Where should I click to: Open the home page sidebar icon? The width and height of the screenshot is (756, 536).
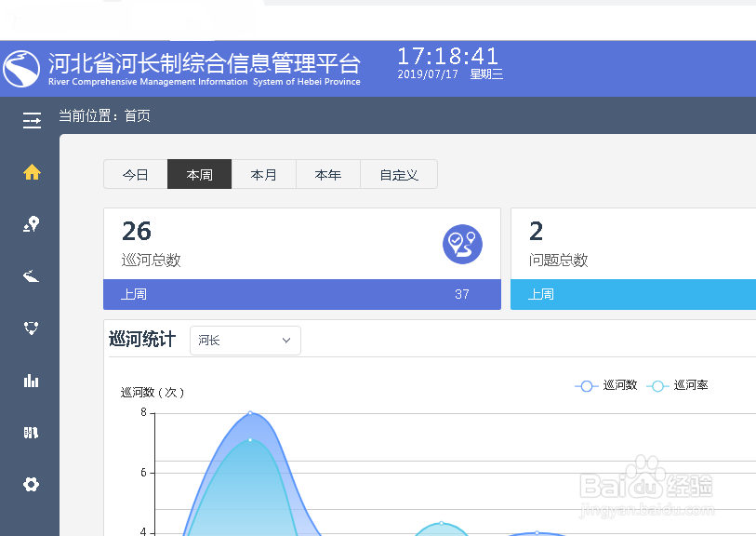(x=32, y=172)
